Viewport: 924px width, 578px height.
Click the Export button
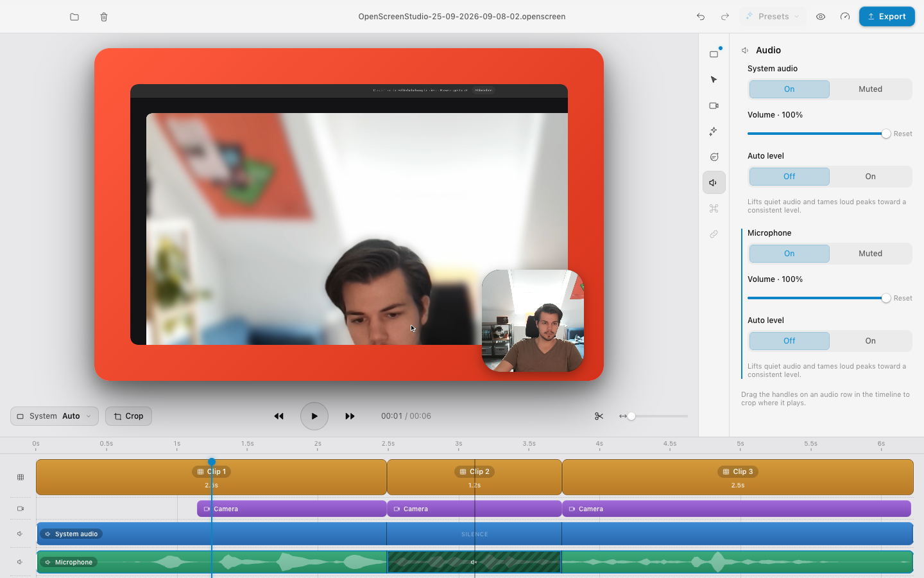point(887,17)
